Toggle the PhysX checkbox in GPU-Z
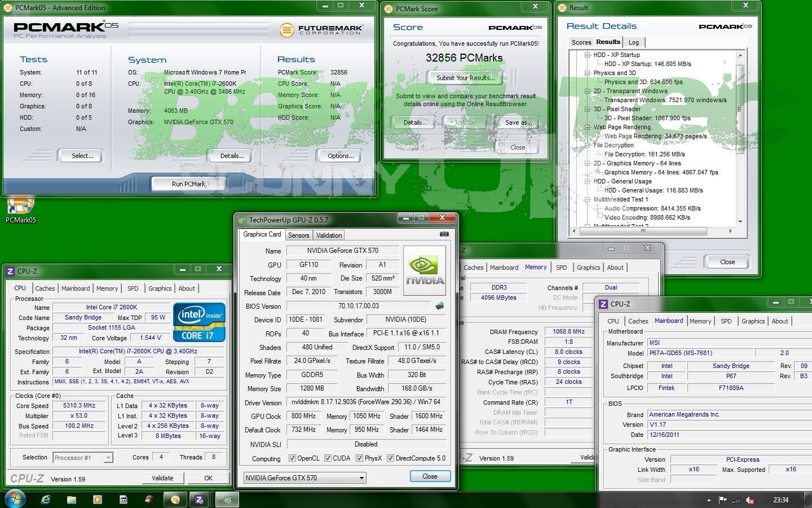The width and height of the screenshot is (812, 508). click(359, 458)
